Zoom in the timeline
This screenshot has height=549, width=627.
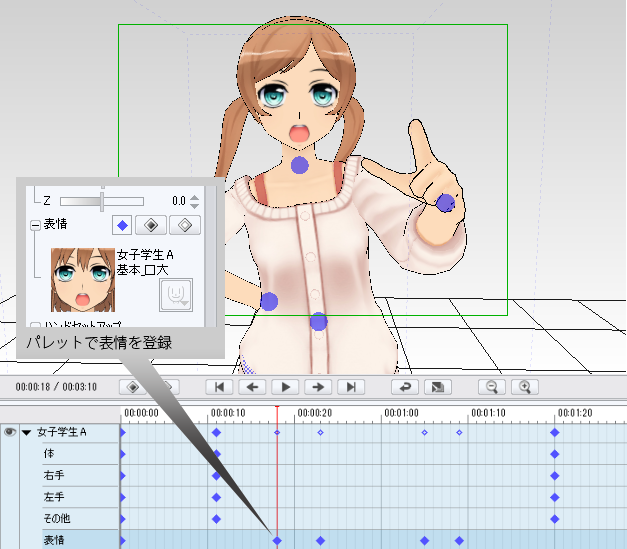(x=525, y=387)
